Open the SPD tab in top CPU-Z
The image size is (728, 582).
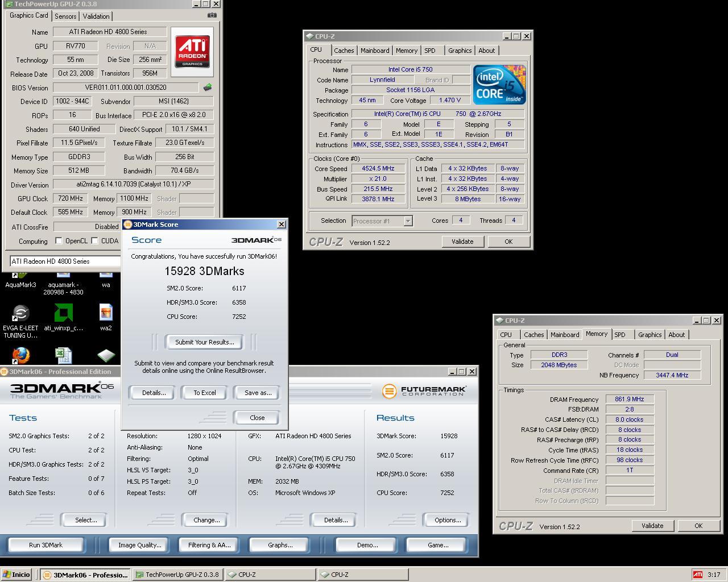click(x=430, y=51)
